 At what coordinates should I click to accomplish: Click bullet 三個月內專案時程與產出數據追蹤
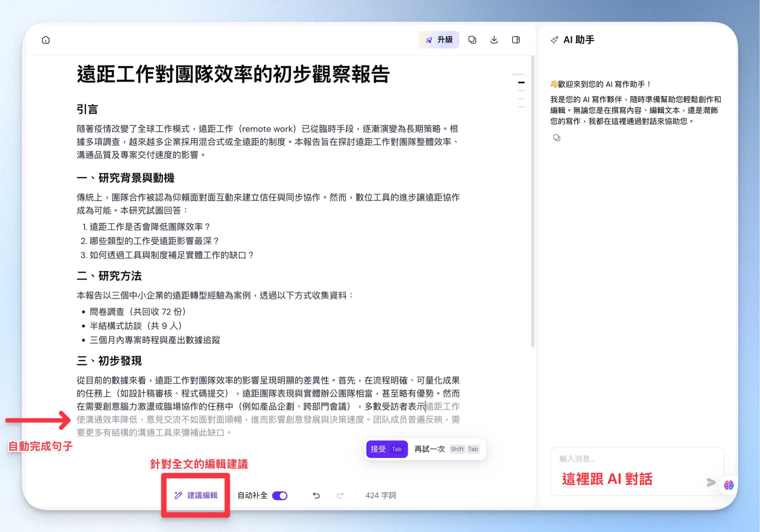[155, 340]
